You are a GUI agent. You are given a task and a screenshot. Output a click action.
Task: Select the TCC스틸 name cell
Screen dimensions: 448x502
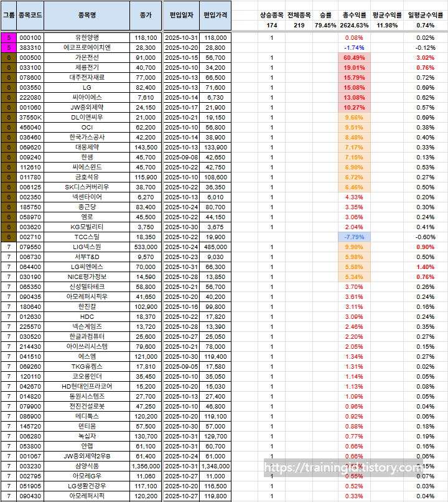86,237
